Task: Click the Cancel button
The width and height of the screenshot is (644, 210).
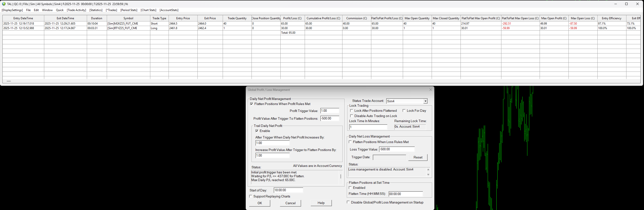Action: tap(290, 203)
